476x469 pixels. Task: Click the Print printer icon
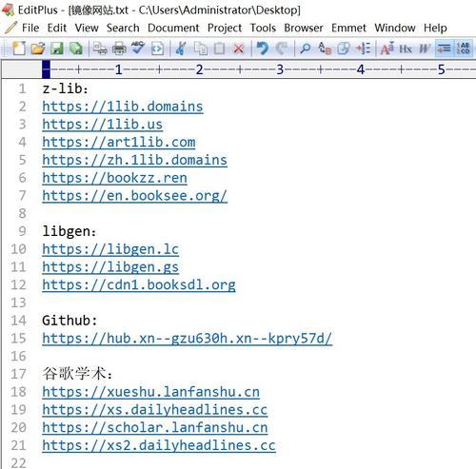click(x=119, y=49)
